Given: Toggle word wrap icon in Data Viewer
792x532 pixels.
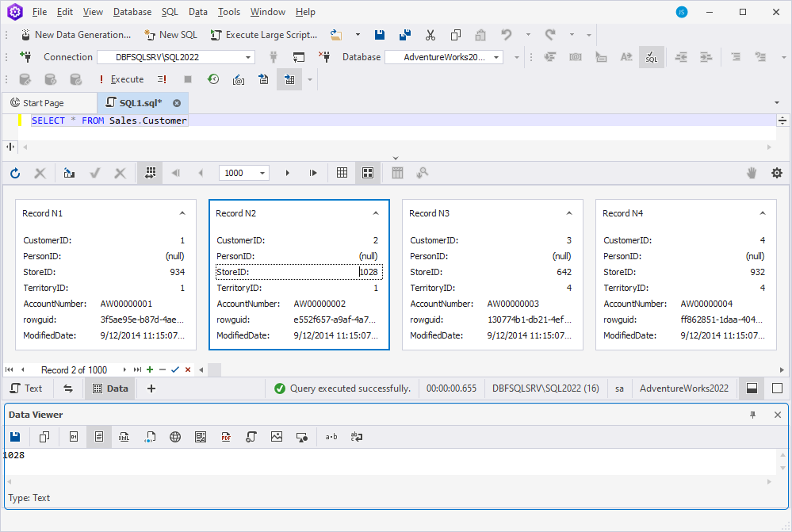Looking at the screenshot, I should tap(357, 437).
